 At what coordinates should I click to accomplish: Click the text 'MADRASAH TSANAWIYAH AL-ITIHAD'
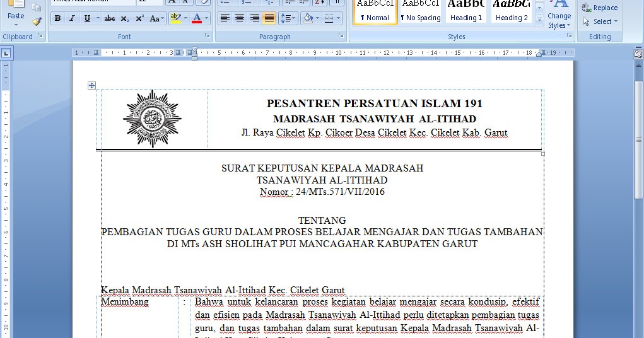375,119
